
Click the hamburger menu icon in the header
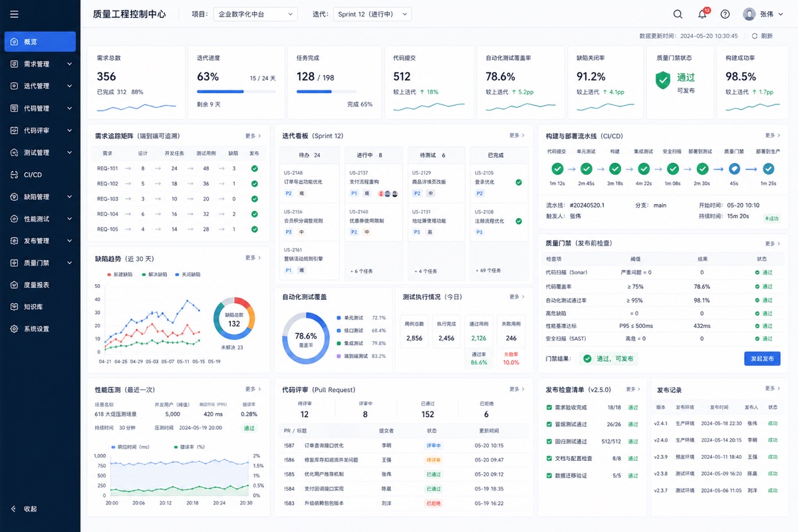(x=14, y=14)
